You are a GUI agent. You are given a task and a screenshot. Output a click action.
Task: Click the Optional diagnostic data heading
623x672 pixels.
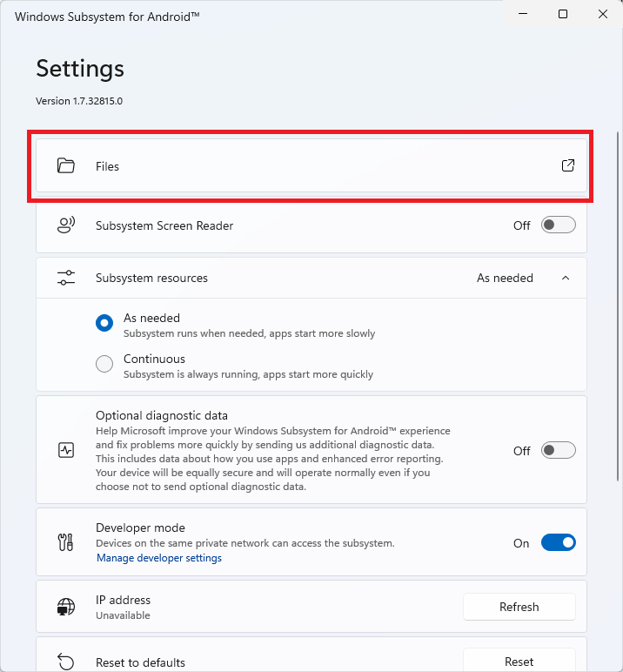click(162, 416)
